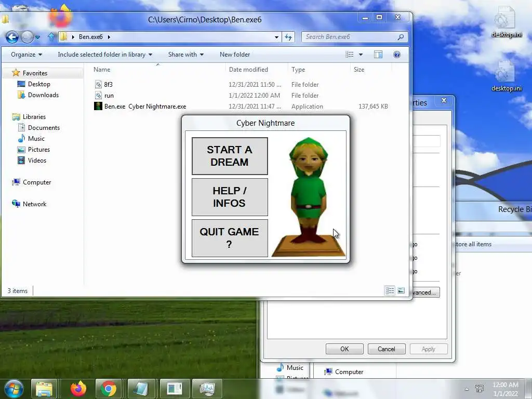Change your view icon
Image resolution: width=532 pixels, height=399 pixels.
[350, 54]
